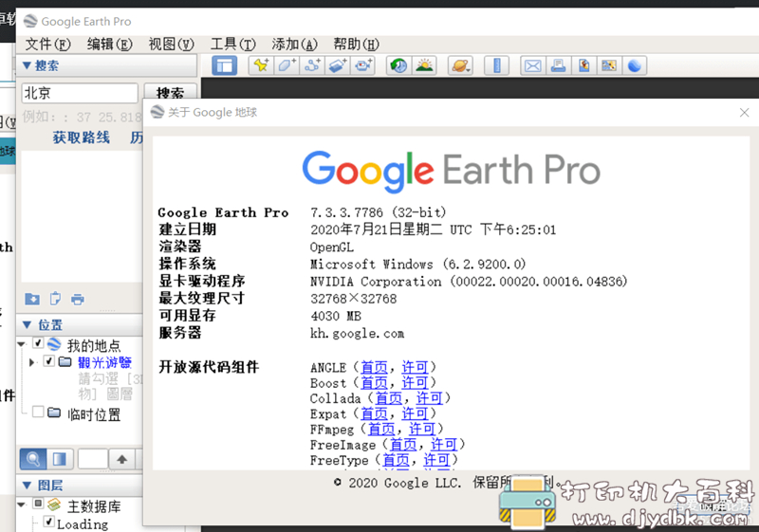Add a path from the toolbar
The height and width of the screenshot is (532, 759).
312,65
